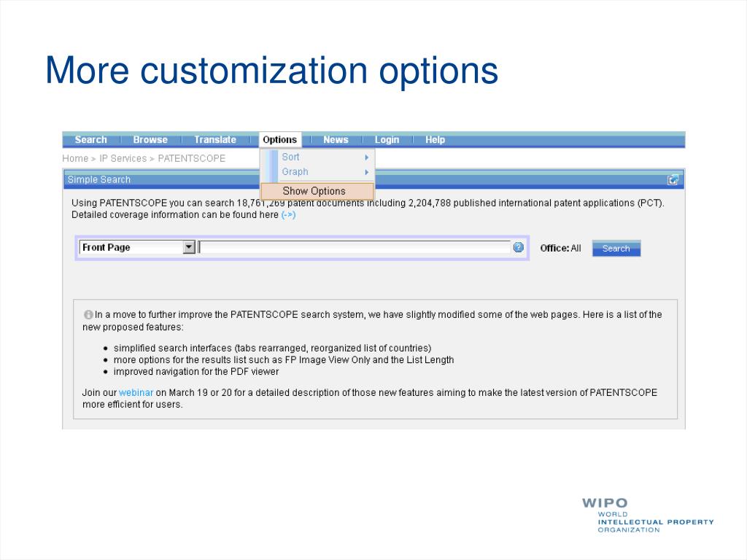Click the blue search help icon
The image size is (747, 560).
click(x=519, y=247)
